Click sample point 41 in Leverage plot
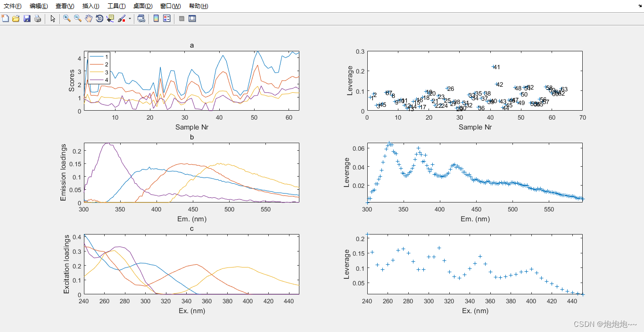644x332 pixels. point(494,67)
